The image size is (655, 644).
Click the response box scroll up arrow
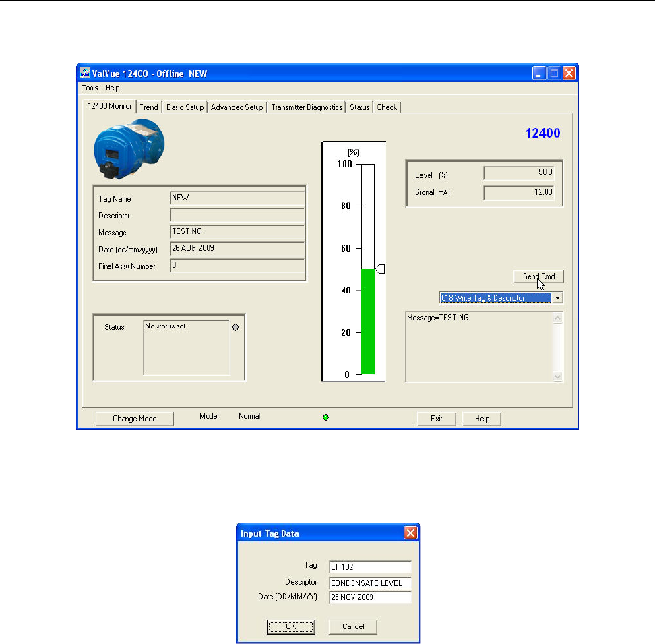(558, 318)
